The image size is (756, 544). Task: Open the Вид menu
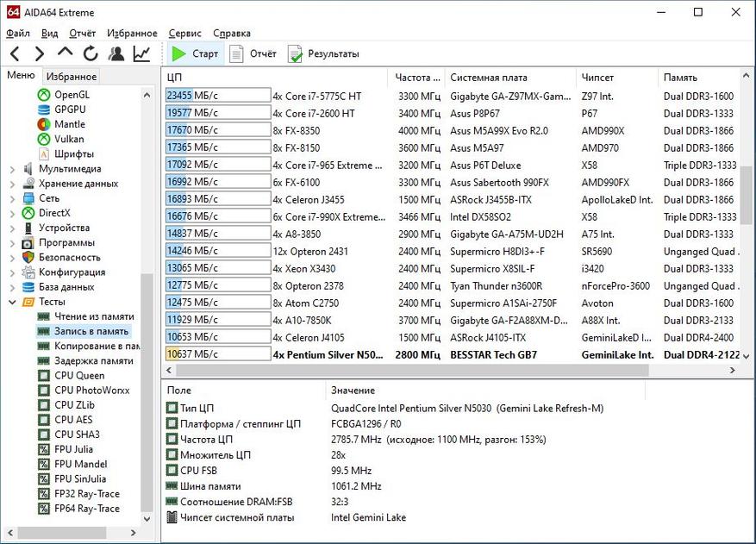point(49,34)
